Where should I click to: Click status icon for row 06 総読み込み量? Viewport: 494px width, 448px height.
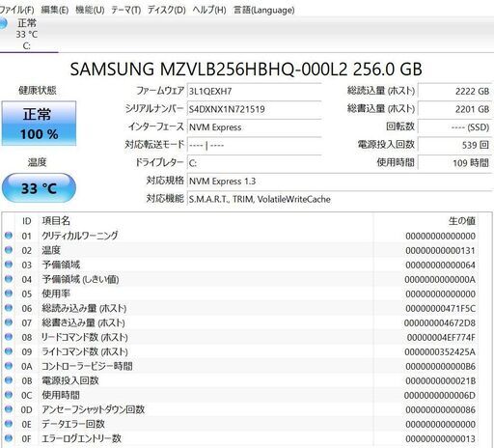click(x=9, y=308)
